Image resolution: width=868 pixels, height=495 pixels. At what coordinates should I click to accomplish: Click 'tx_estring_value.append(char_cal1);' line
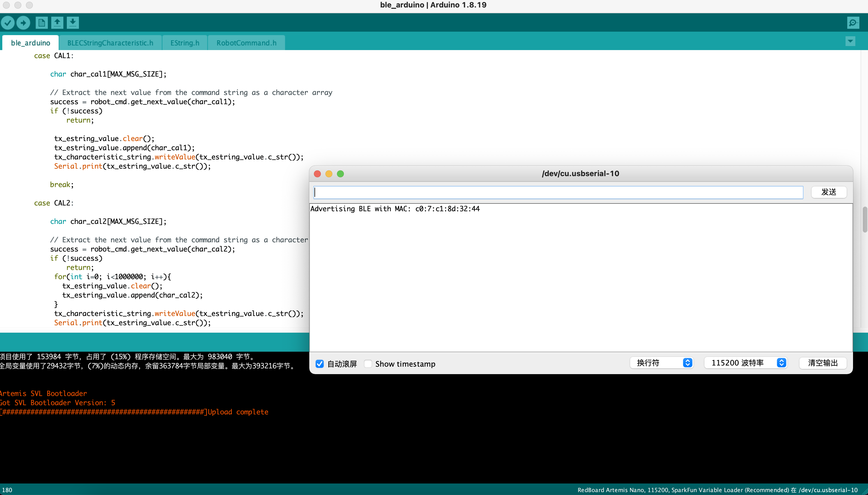click(124, 148)
